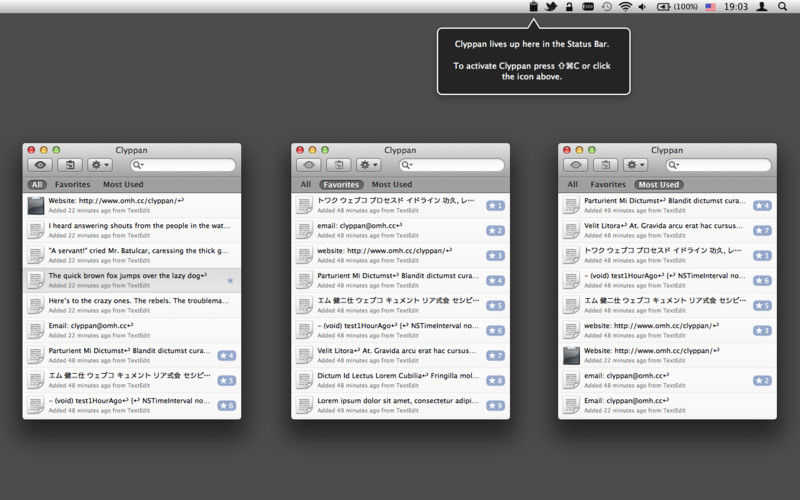Click the search field in right Clyppan window
The image size is (800, 500).
point(718,165)
